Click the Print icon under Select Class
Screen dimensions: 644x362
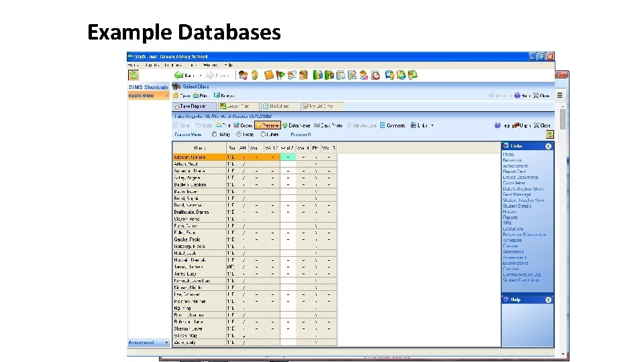tap(195, 95)
